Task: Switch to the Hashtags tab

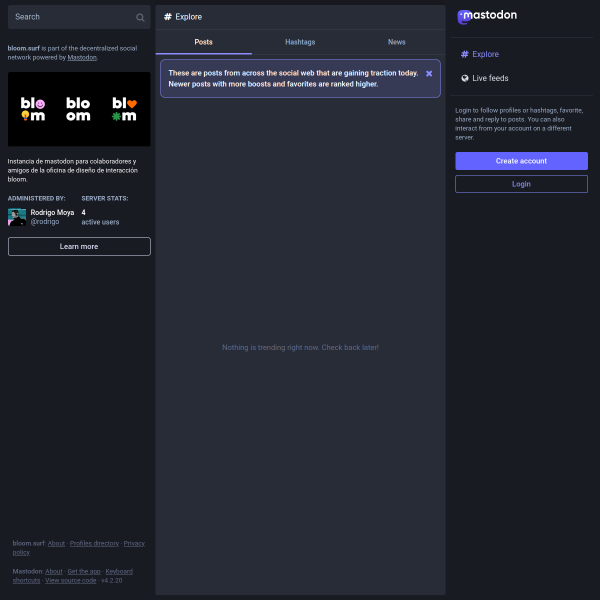Action: click(x=300, y=42)
